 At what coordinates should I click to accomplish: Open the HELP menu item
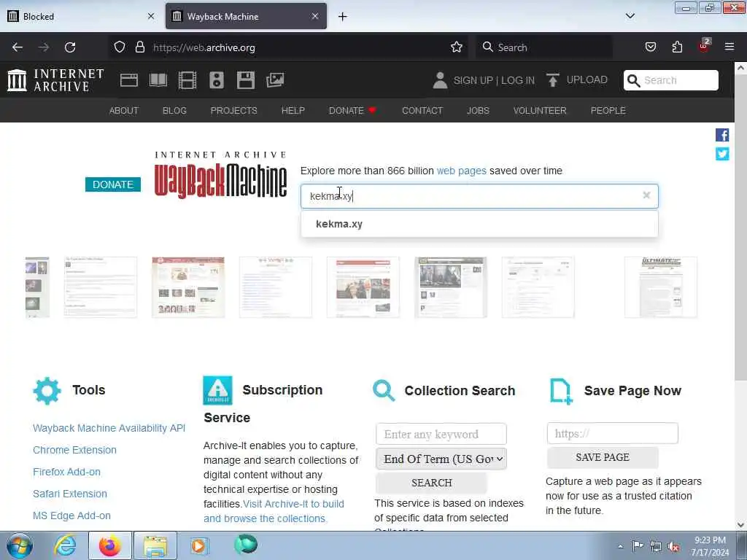(x=293, y=111)
